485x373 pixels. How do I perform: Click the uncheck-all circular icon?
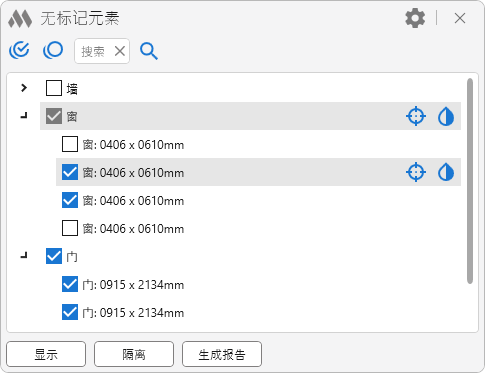point(53,50)
